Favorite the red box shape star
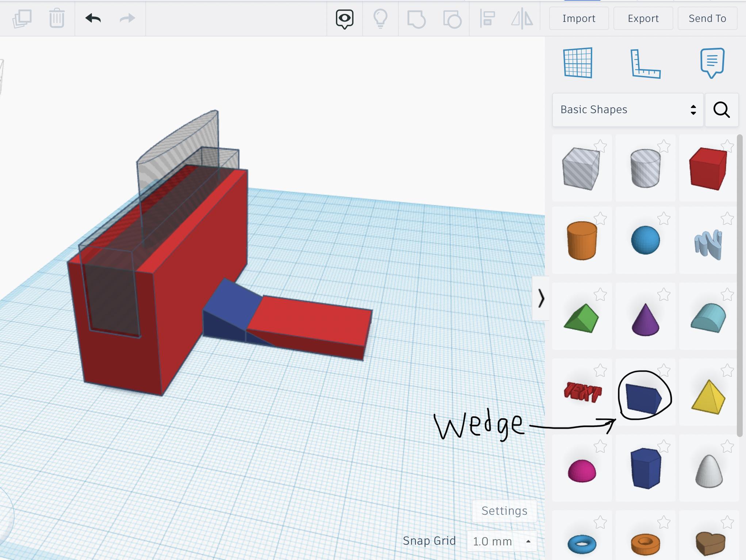746x560 pixels. (727, 146)
